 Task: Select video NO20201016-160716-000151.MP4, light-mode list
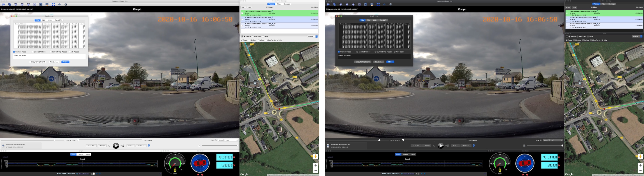279,19
